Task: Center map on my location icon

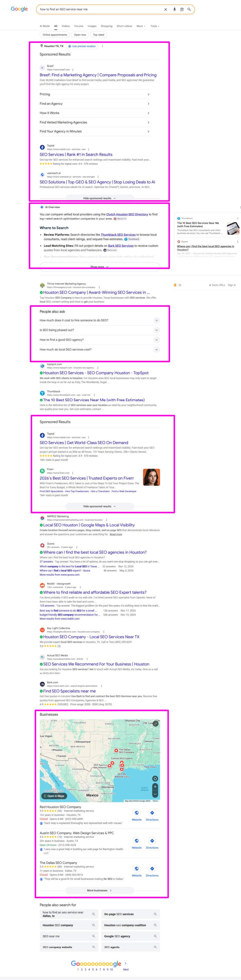Action: [x=155, y=778]
